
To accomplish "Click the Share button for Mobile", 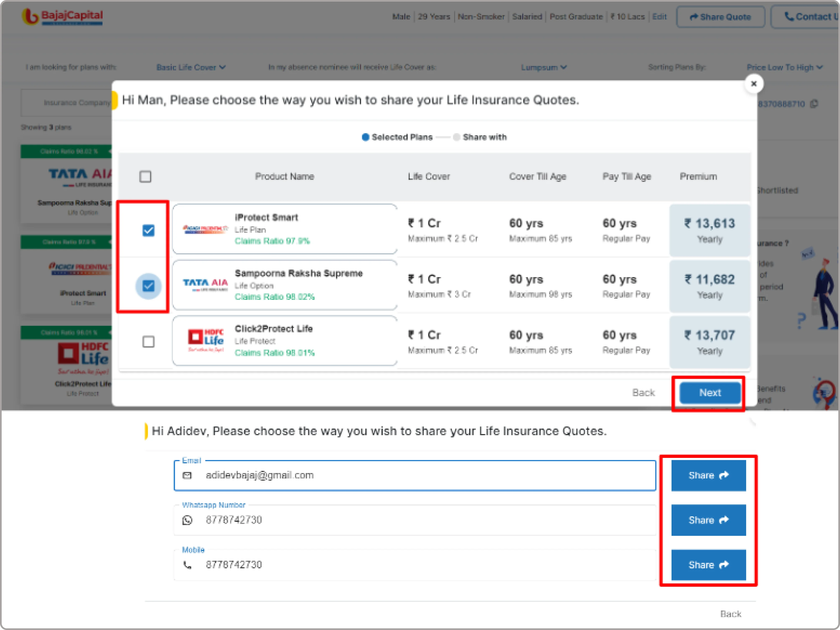I will tap(709, 565).
